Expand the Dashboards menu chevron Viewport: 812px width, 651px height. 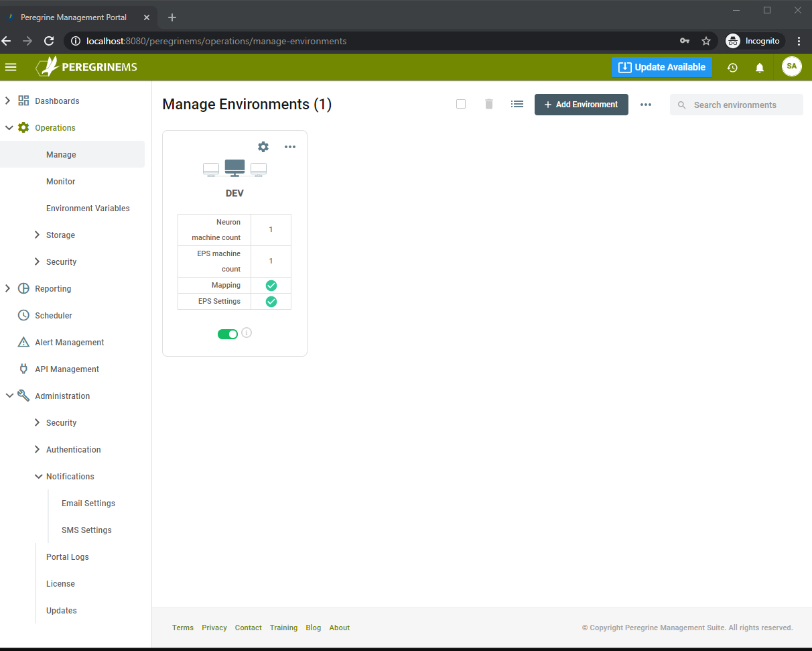click(8, 101)
